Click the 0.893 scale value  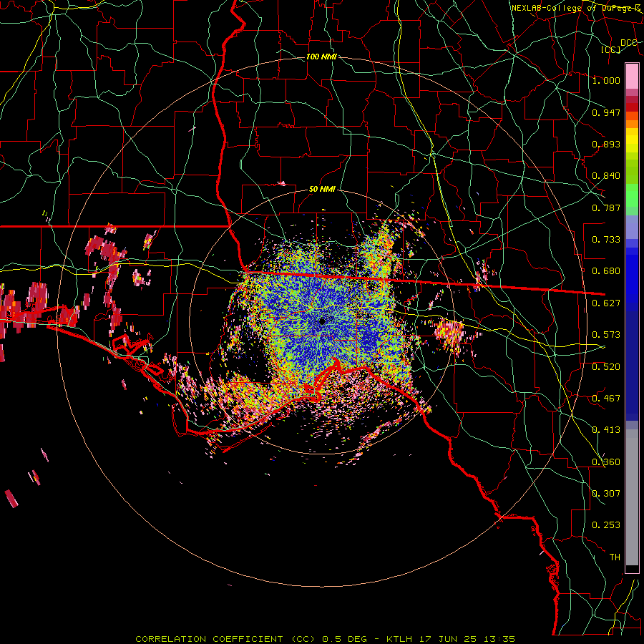(x=606, y=144)
